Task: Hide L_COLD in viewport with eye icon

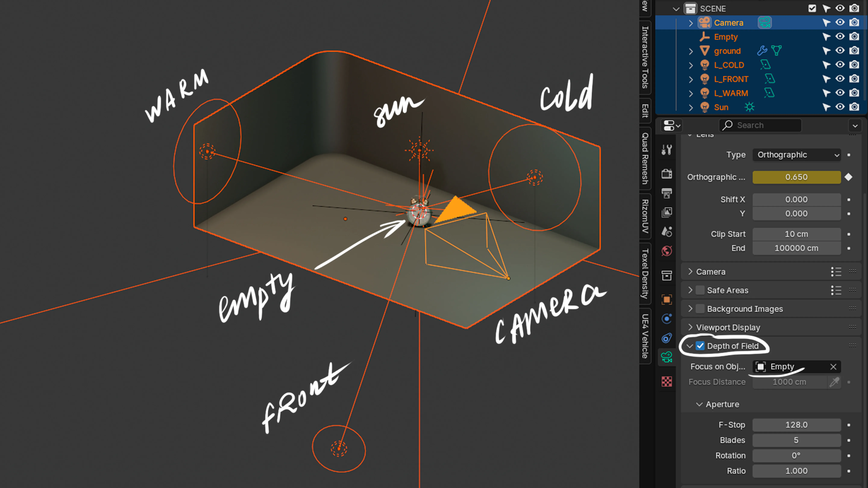Action: [x=840, y=65]
